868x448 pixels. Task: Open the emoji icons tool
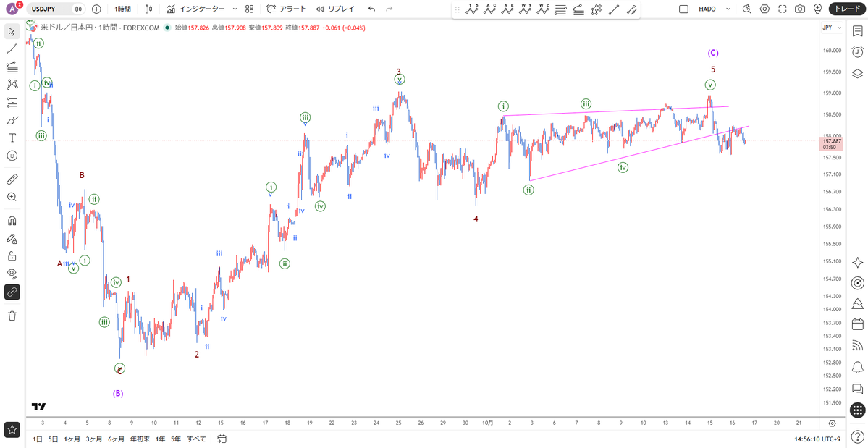point(12,156)
